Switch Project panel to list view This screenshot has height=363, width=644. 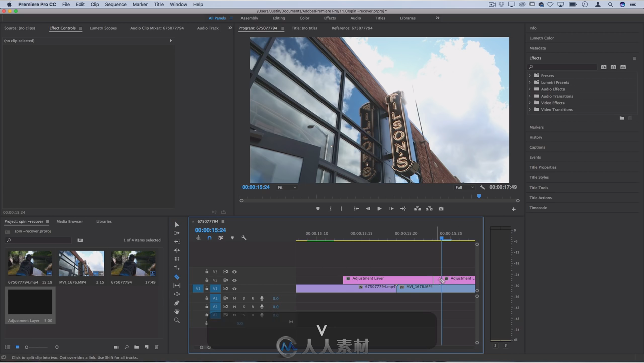click(x=8, y=347)
